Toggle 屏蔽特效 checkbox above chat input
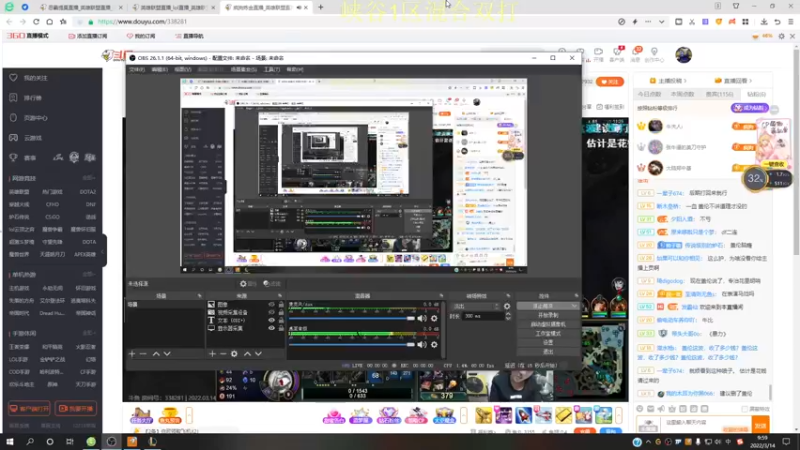Viewport: 800px width, 450px height. (x=744, y=409)
